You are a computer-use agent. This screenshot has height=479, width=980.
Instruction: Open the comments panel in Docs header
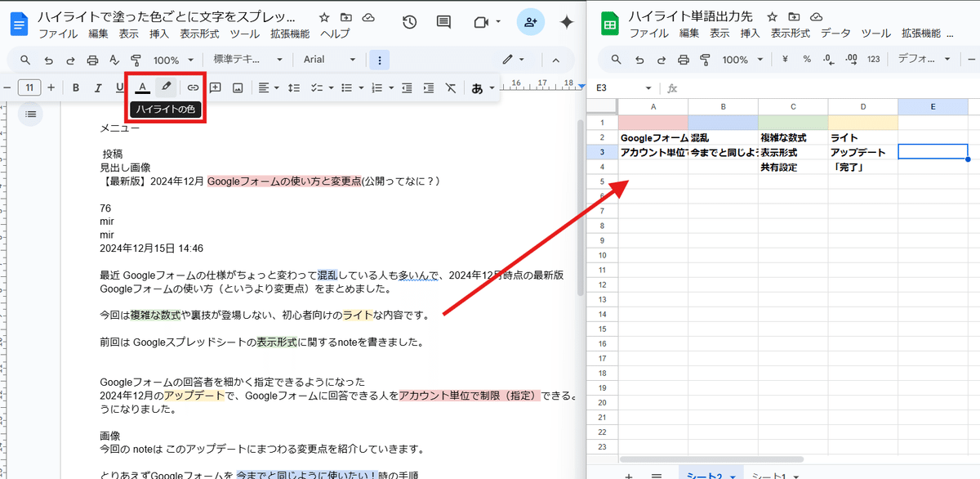pyautogui.click(x=443, y=23)
